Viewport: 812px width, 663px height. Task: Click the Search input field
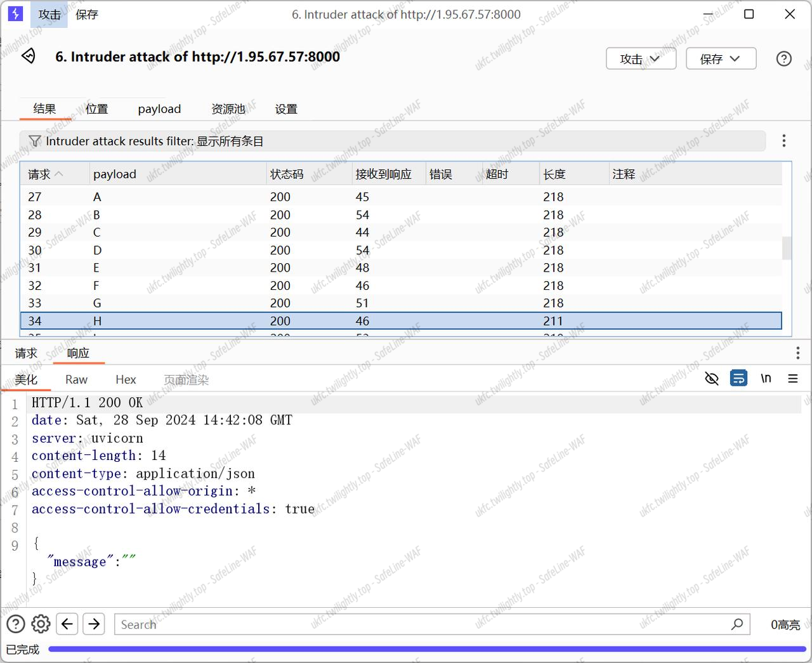tap(419, 624)
